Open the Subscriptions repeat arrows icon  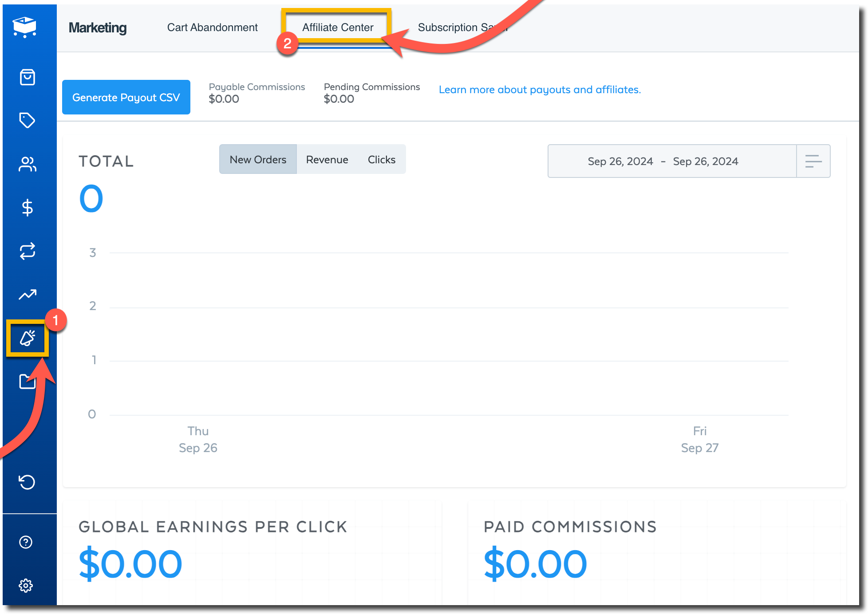pos(28,251)
